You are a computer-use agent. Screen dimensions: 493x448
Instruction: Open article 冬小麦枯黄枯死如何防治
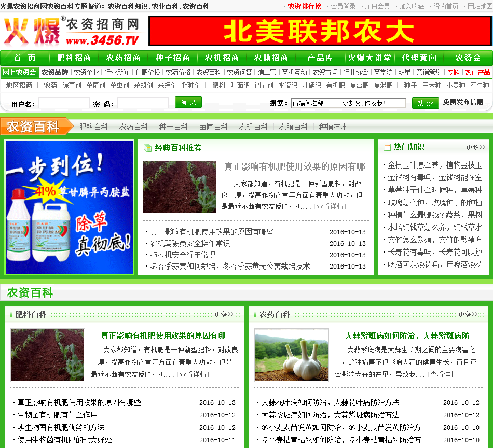[341, 440]
